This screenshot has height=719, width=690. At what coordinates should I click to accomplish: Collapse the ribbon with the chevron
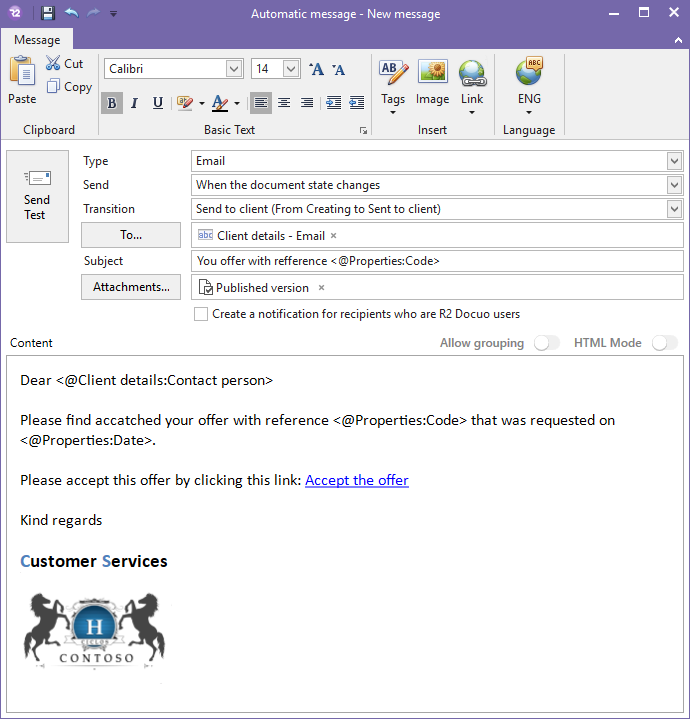point(678,40)
